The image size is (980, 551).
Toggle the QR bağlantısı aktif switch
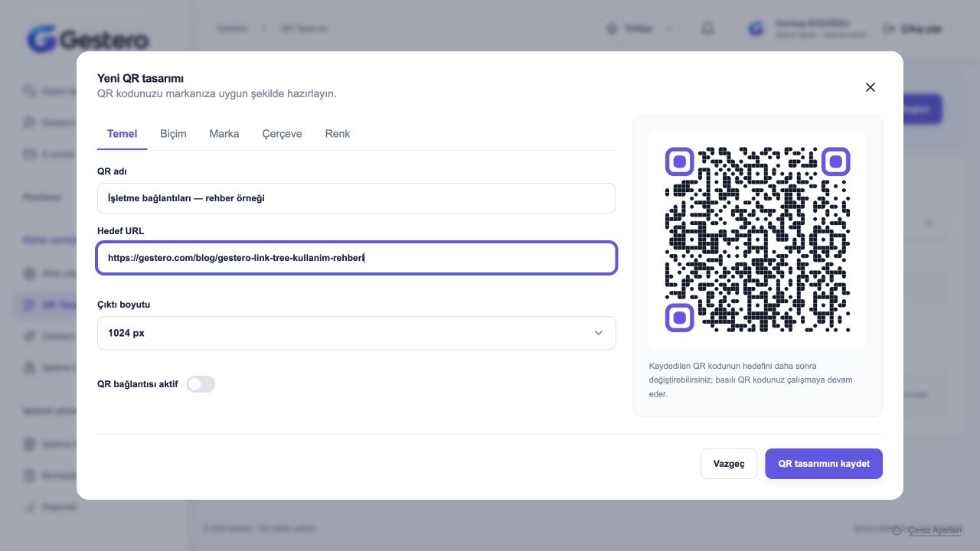pos(201,384)
